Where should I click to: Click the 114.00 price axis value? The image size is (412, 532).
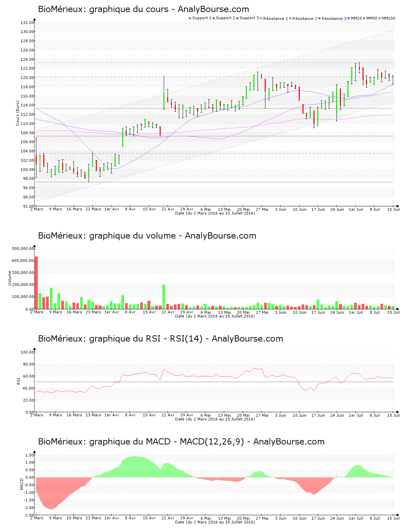tap(27, 105)
